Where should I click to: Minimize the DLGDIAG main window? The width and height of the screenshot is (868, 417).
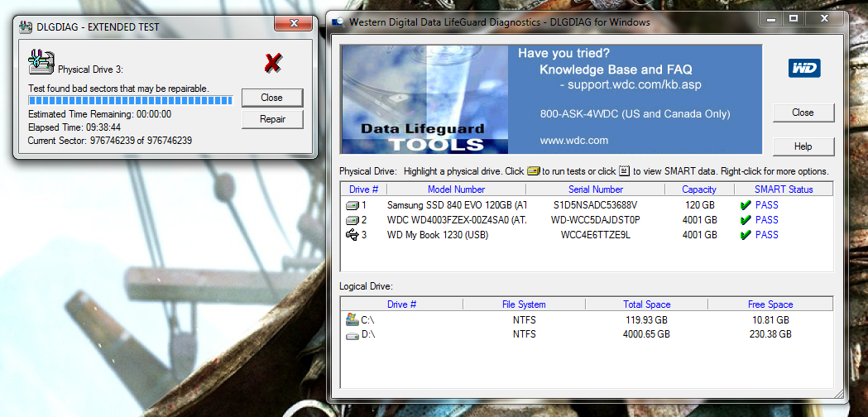pos(770,18)
